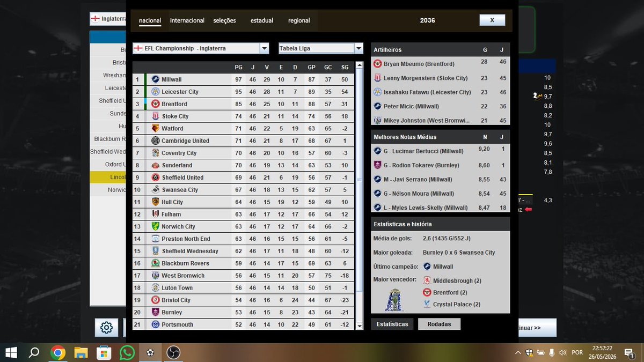644x362 pixels.
Task: Switch to the nacional tab
Action: [x=150, y=20]
